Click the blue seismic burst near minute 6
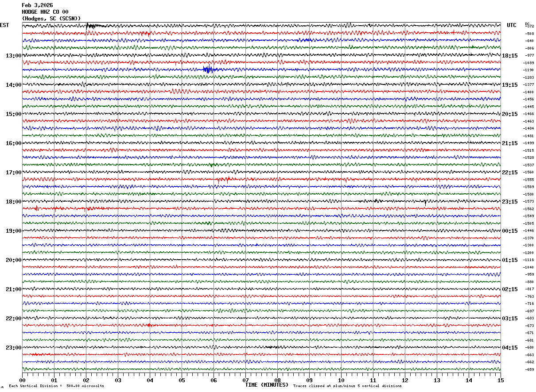 coord(209,69)
